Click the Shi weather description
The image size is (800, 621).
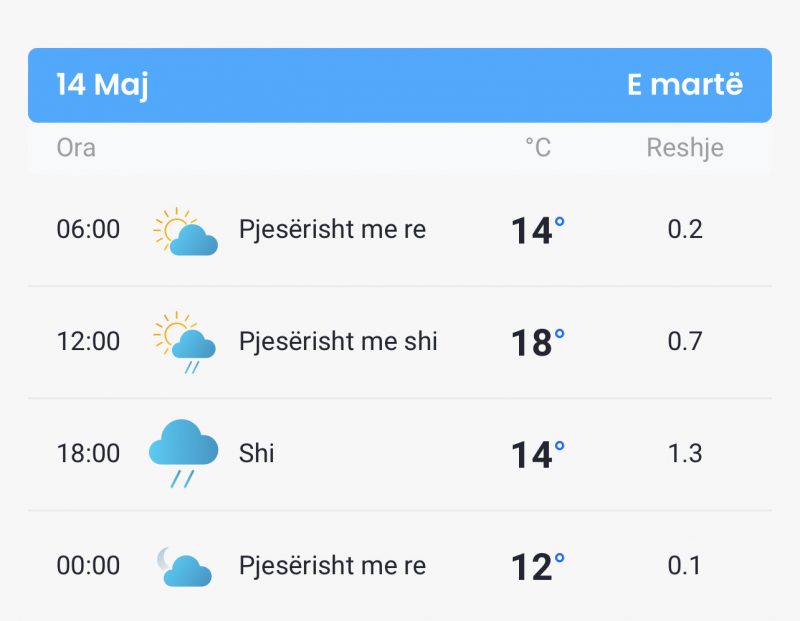pyautogui.click(x=256, y=453)
